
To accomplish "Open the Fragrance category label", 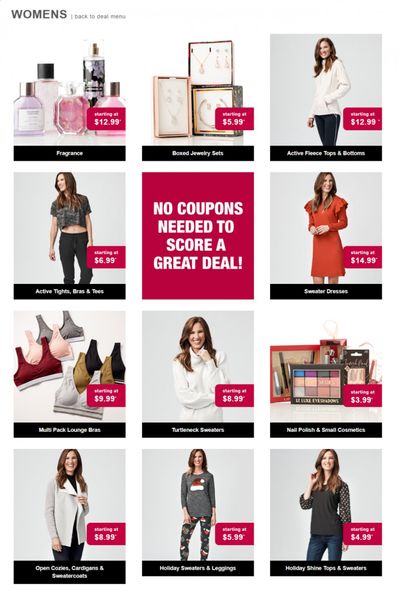I will click(x=70, y=153).
